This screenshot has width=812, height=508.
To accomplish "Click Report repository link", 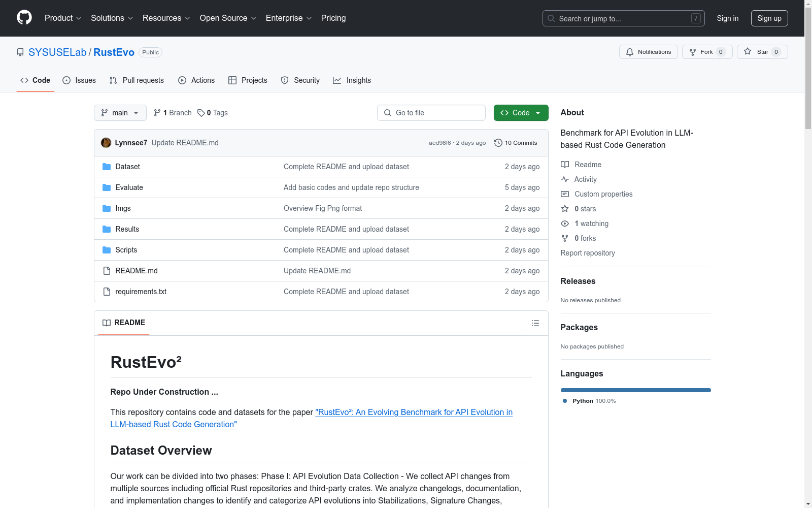I will (x=588, y=253).
